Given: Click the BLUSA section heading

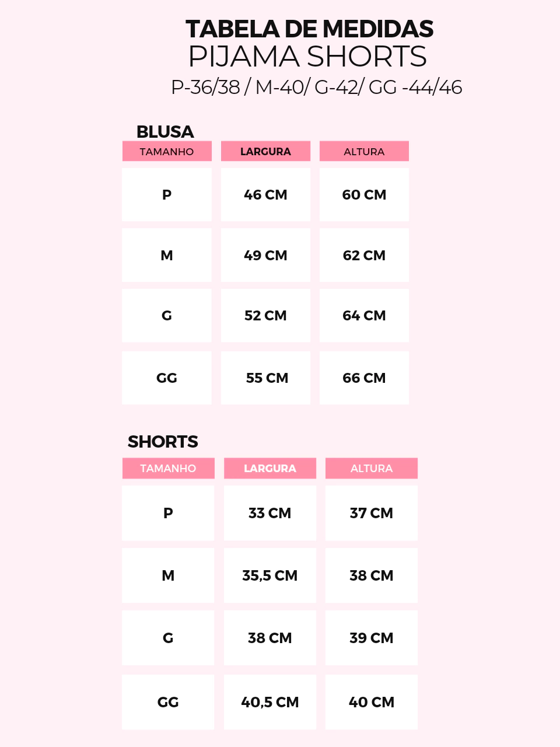Looking at the screenshot, I should tap(165, 132).
